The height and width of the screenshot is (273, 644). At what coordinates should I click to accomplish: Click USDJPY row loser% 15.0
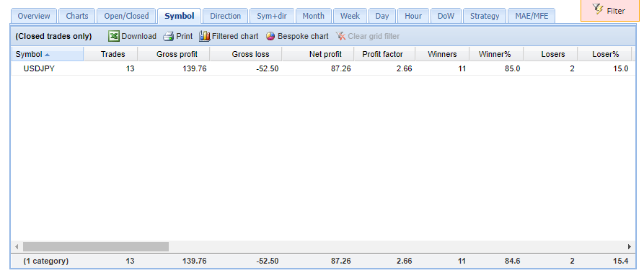coord(621,68)
